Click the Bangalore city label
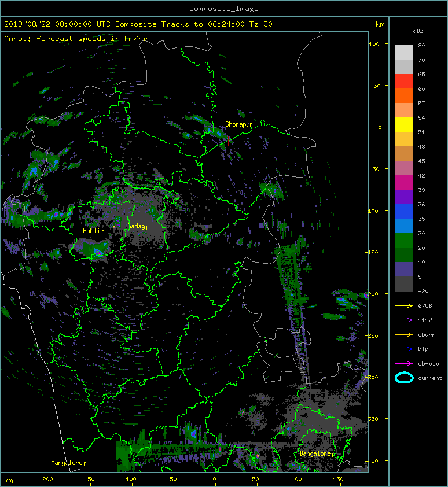 click(315, 453)
